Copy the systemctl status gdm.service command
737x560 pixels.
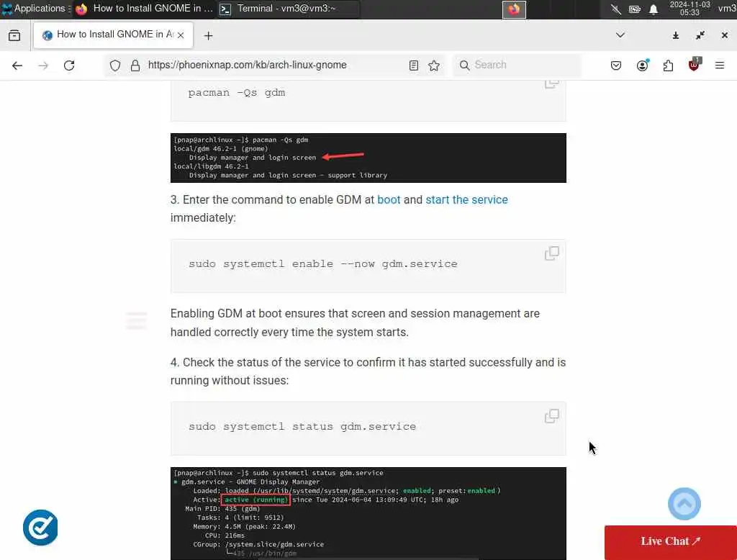tap(552, 415)
